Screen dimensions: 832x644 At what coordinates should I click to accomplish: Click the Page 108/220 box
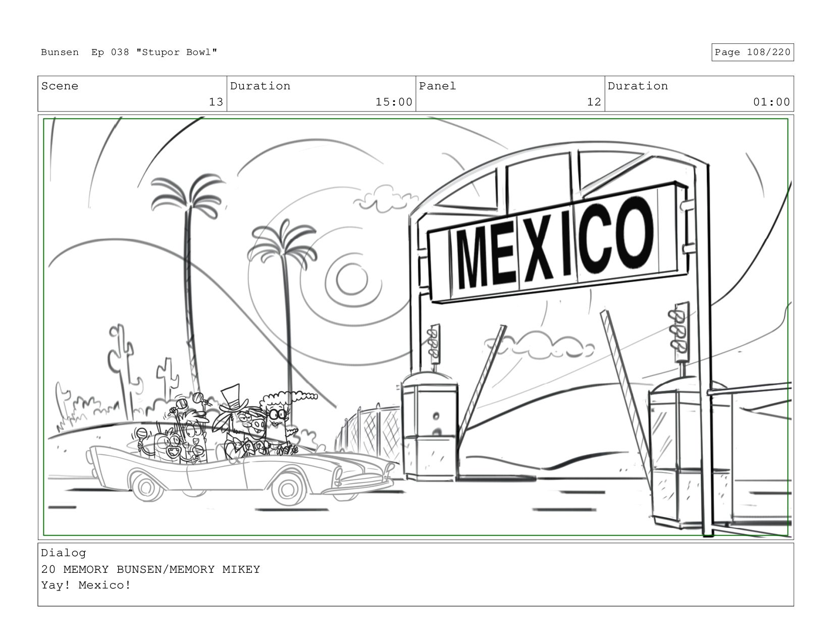click(752, 52)
